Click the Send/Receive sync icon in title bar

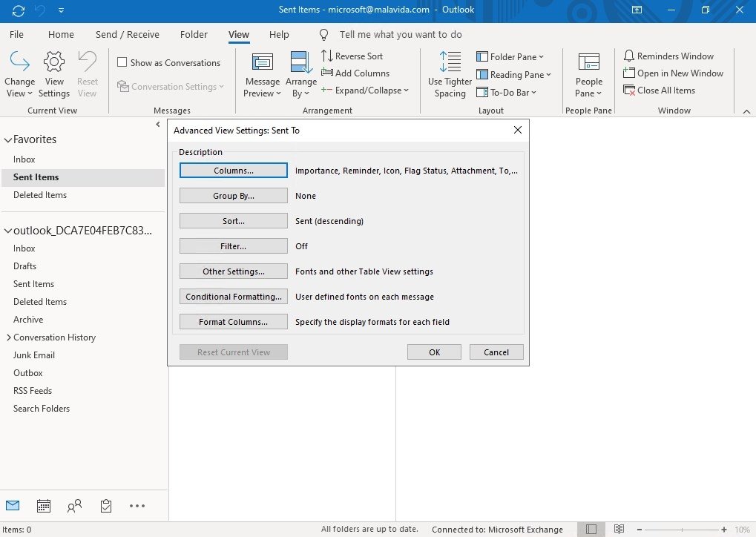pyautogui.click(x=19, y=10)
